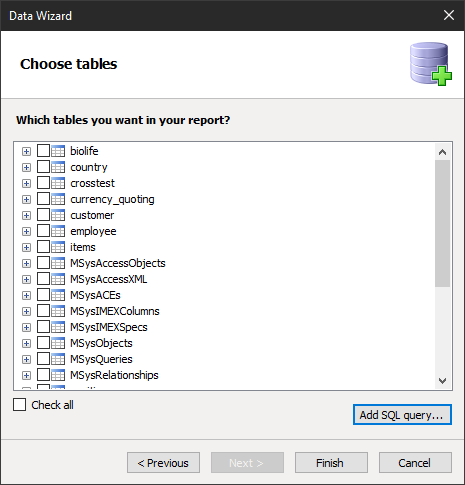Tick the country table checkbox
The image size is (465, 485).
tap(43, 167)
